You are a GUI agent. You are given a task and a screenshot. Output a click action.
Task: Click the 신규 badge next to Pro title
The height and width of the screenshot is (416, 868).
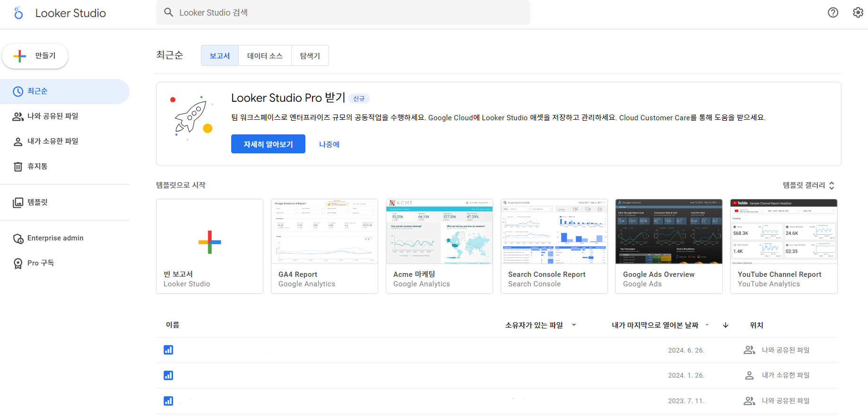[x=359, y=98]
